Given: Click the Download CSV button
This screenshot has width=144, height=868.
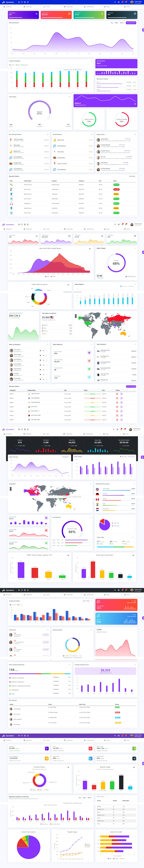Looking at the screenshot, I should pos(131,23).
